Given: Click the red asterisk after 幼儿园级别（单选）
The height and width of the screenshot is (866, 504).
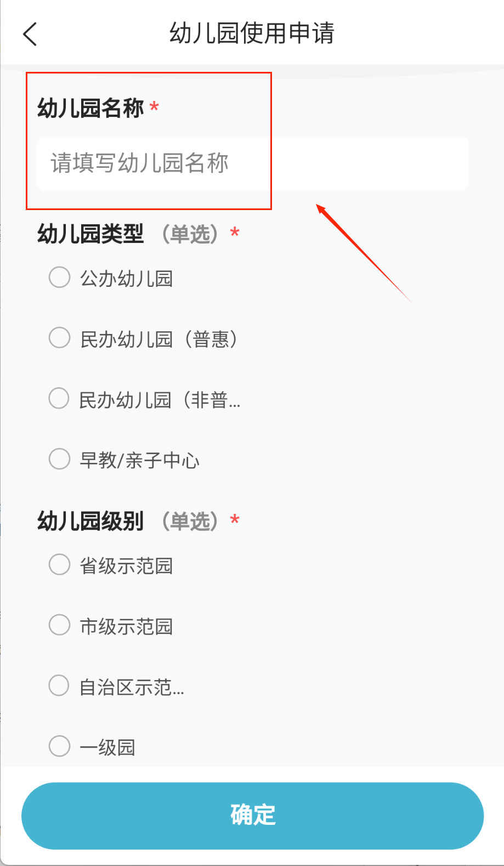Looking at the screenshot, I should pyautogui.click(x=235, y=519).
